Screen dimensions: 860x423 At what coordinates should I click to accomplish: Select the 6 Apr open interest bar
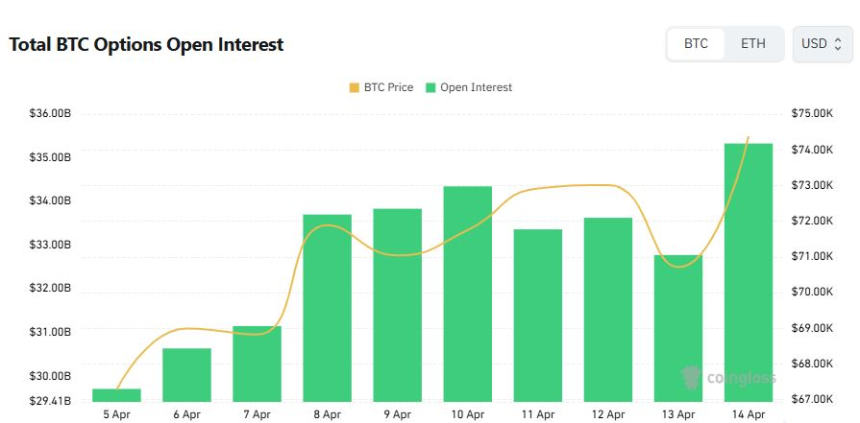click(x=187, y=375)
